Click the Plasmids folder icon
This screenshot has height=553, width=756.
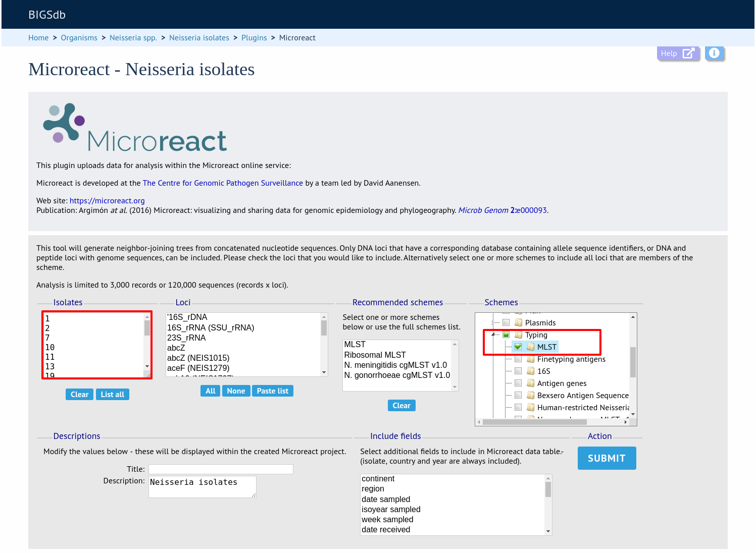[x=519, y=323]
